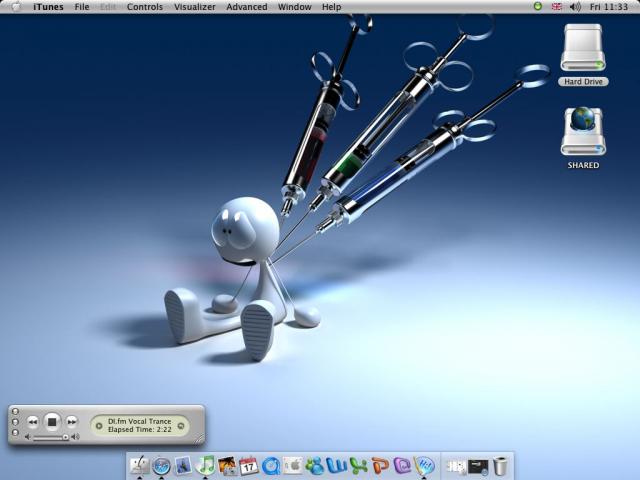Launch QuickTime Player from the Dock
The width and height of the screenshot is (640, 480).
tap(271, 466)
